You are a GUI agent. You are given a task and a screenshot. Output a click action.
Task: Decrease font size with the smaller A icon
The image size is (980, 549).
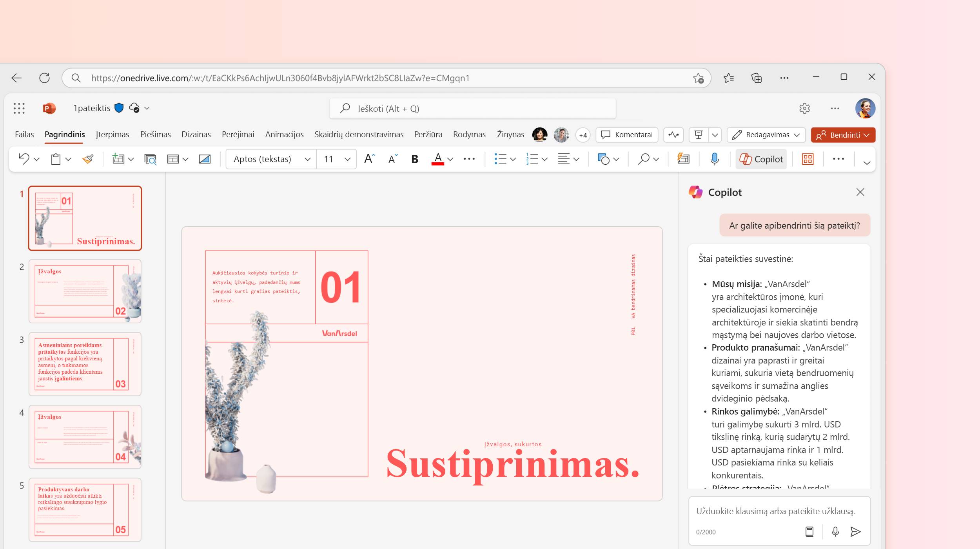393,159
